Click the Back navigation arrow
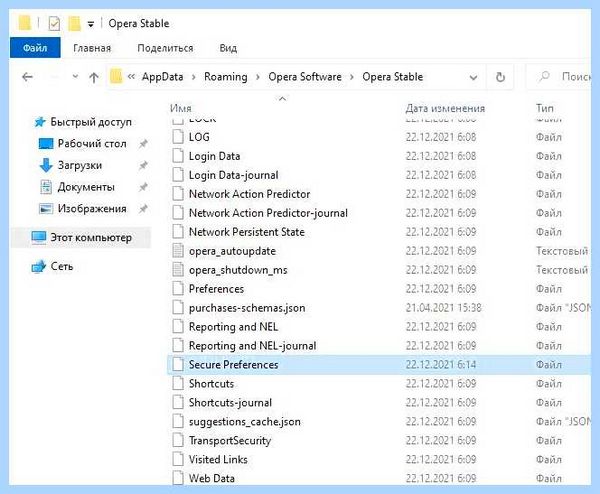Viewport: 600px width, 494px height. (27, 77)
